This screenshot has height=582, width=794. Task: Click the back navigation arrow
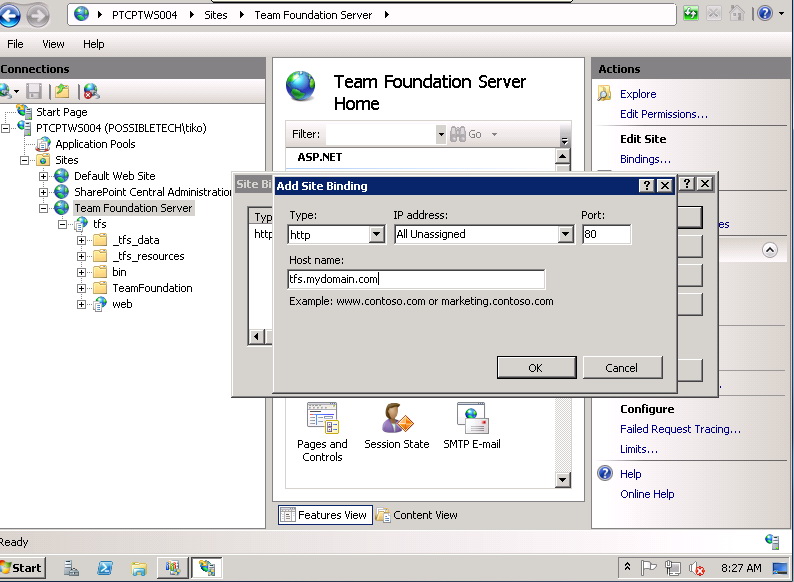(x=11, y=15)
